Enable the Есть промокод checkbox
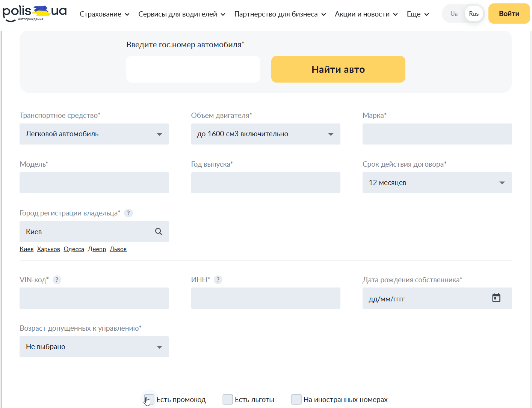The width and height of the screenshot is (532, 408). [x=148, y=399]
